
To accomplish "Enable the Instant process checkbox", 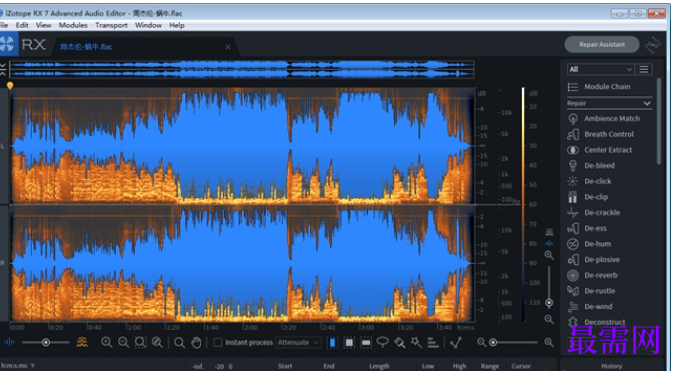I will [218, 342].
